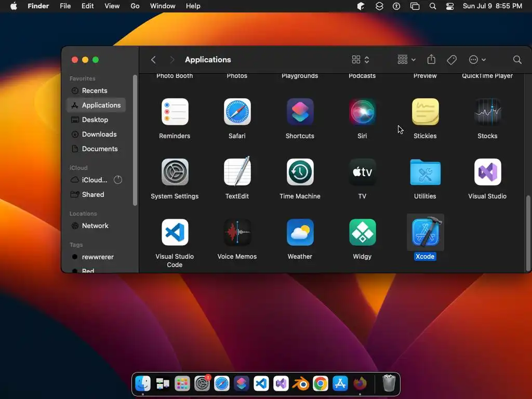This screenshot has width=532, height=399.
Task: Click the Siri app icon
Action: point(362,112)
